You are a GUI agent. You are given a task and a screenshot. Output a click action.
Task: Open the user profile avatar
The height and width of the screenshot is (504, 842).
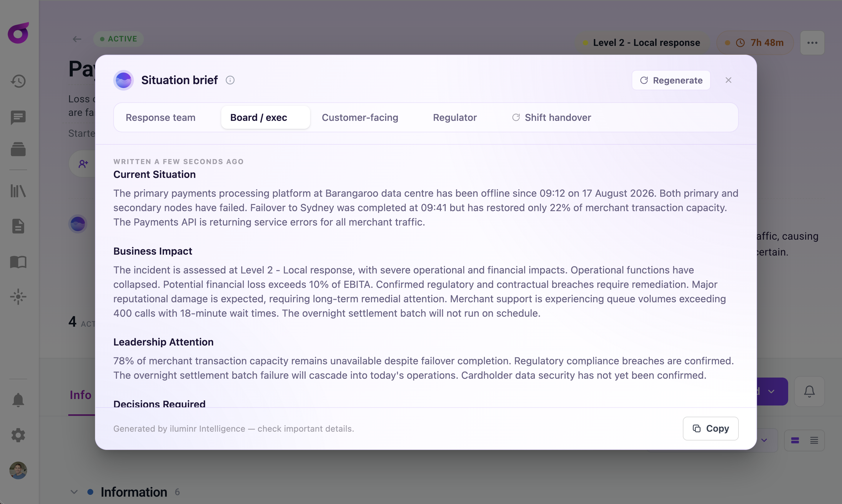tap(18, 470)
